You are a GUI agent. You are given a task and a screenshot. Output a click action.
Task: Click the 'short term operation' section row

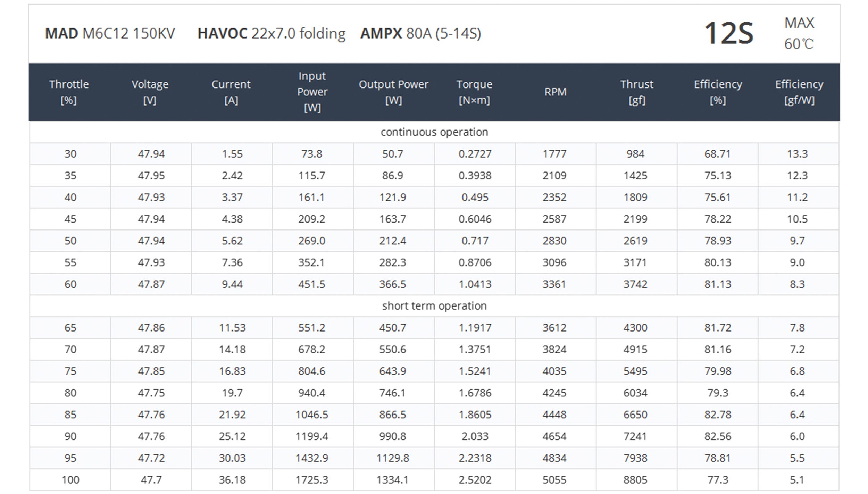pos(434,306)
